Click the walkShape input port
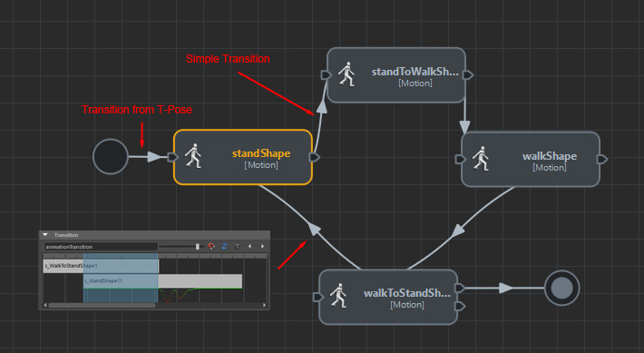Screen dimensions: 644x353 coord(460,159)
